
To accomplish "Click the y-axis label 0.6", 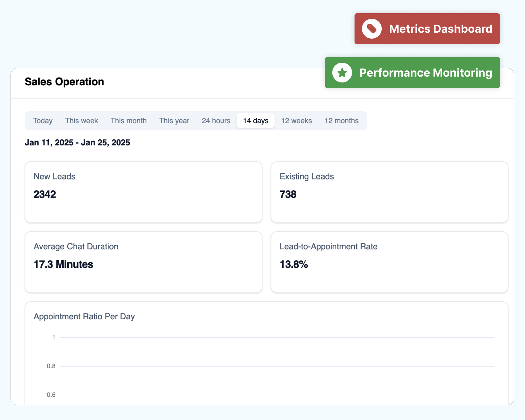I will pyautogui.click(x=51, y=395).
